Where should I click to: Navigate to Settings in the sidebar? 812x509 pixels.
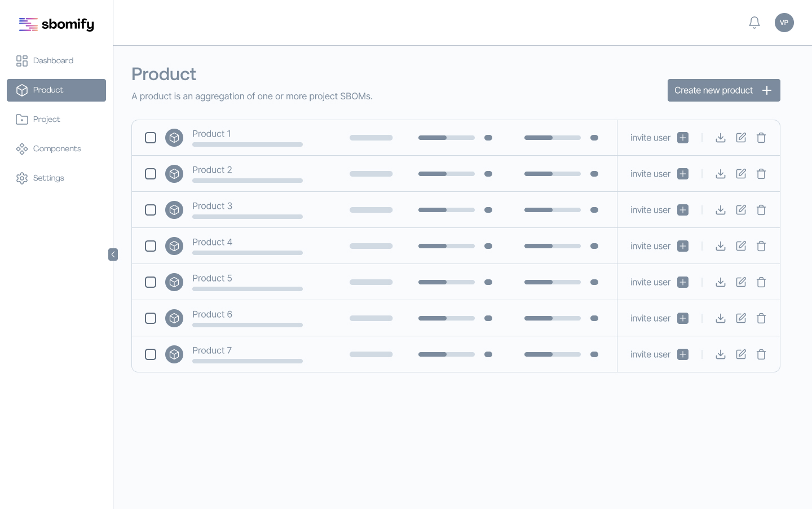(x=48, y=178)
